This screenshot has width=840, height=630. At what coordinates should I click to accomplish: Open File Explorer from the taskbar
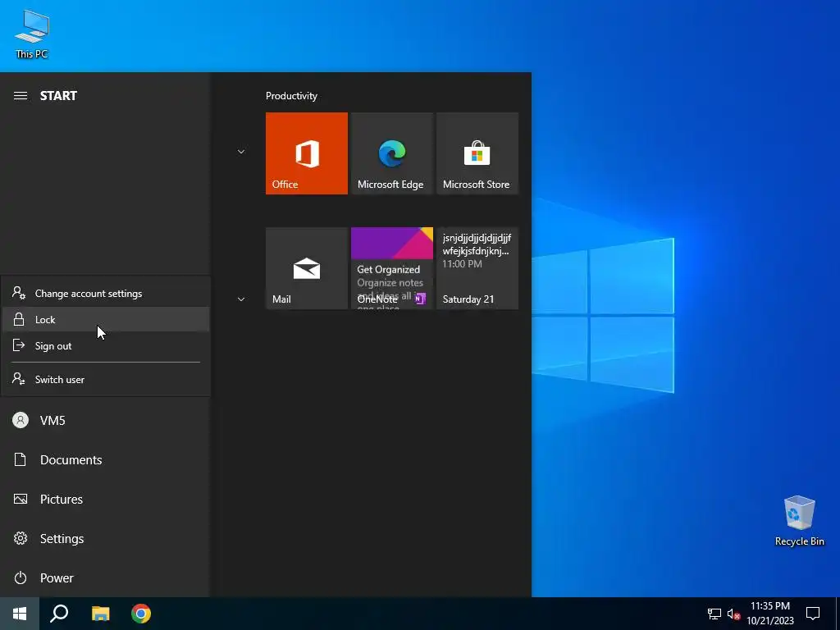[x=100, y=614]
